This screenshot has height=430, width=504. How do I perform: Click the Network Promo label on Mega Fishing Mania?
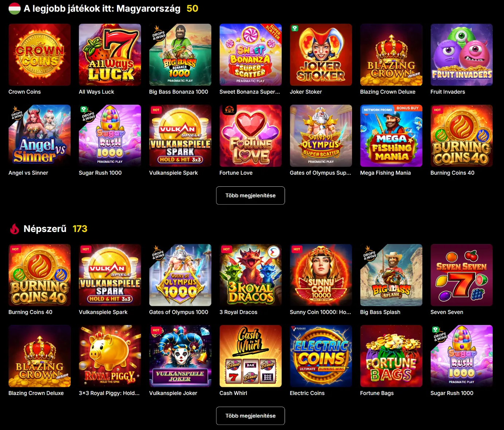pyautogui.click(x=378, y=110)
